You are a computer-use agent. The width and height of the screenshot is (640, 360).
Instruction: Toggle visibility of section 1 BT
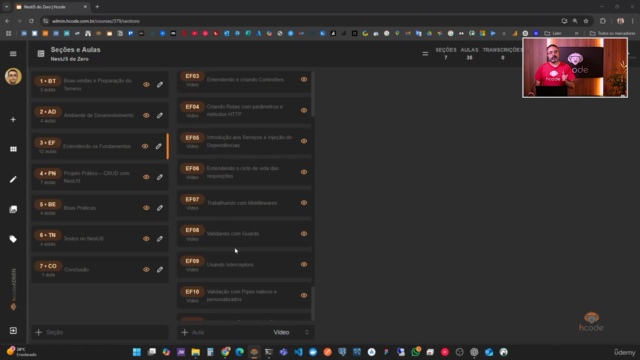146,84
